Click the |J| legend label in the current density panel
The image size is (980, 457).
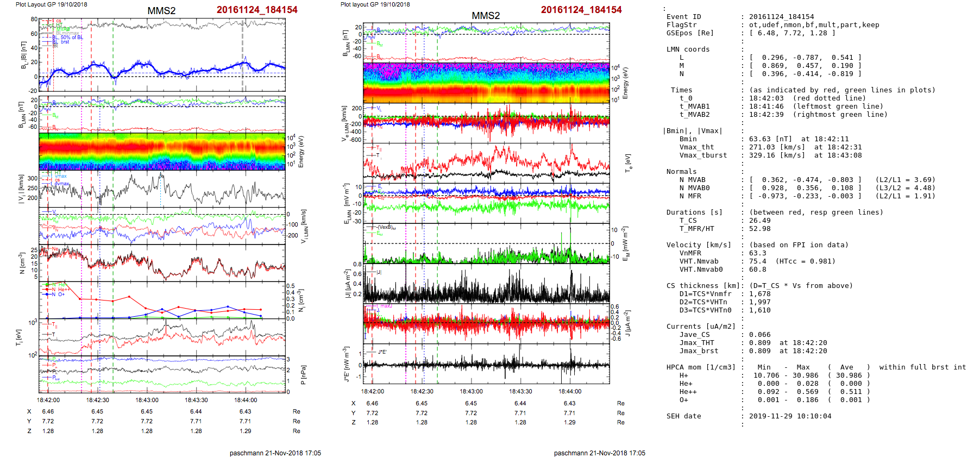[x=379, y=272]
